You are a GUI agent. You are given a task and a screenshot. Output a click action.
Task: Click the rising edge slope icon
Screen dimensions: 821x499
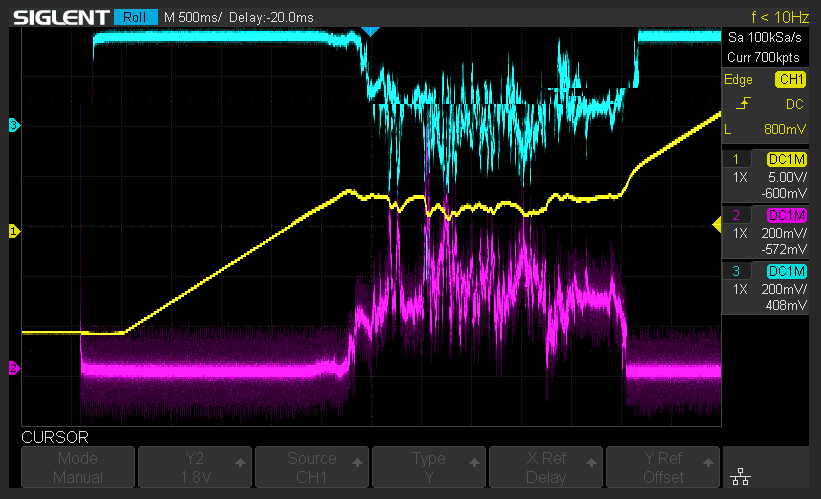[x=743, y=104]
